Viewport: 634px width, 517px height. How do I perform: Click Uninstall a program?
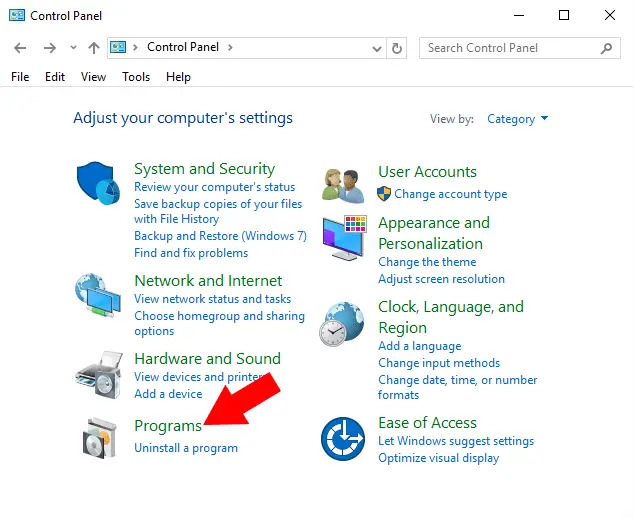coord(186,448)
